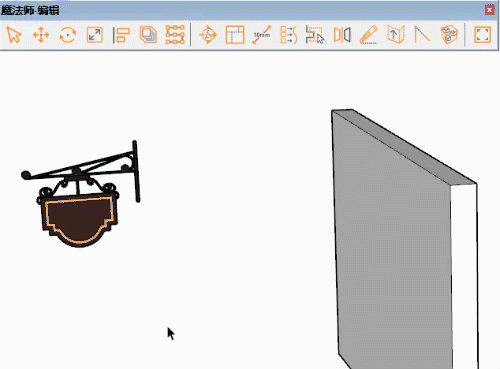Screen dimensions: 500x369
Task: Pick the angle line tool
Action: (x=422, y=35)
